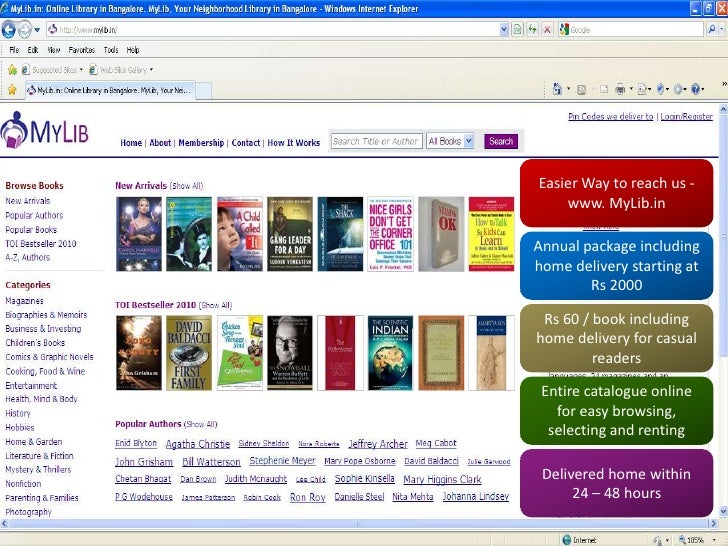Click the horizontal scrollbar right arrow
The image size is (728, 546).
(x=714, y=524)
